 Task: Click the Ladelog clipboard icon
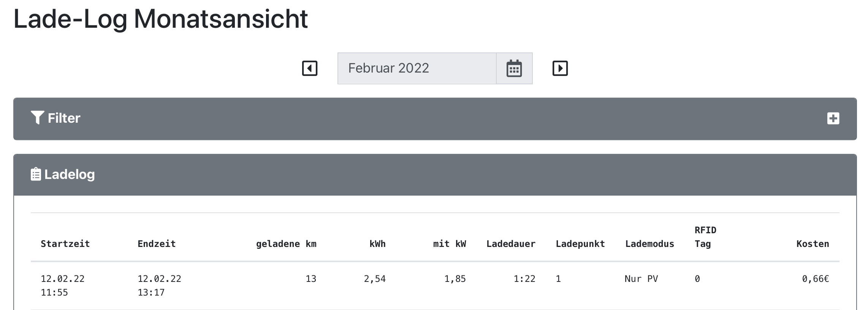pyautogui.click(x=36, y=174)
